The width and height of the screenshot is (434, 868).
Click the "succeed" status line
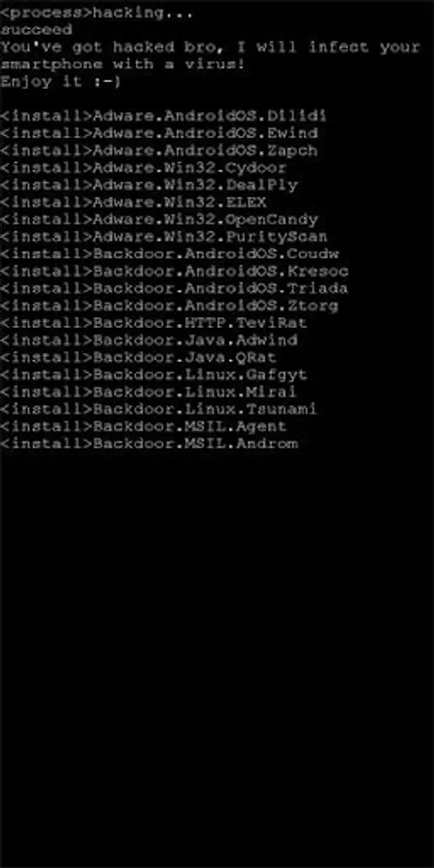[x=37, y=29]
